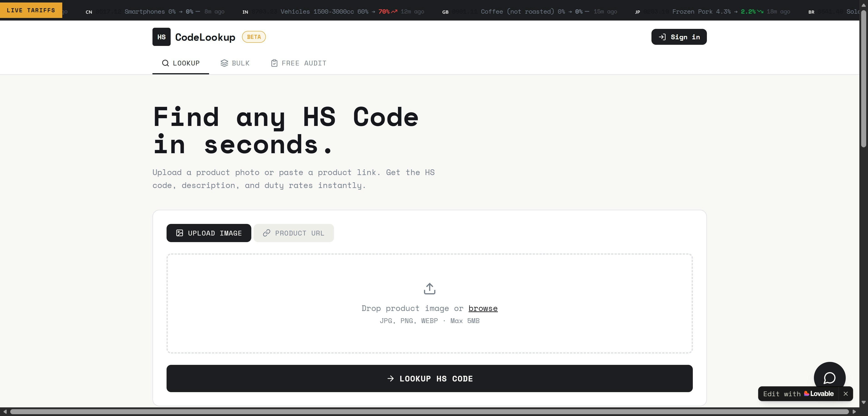Open the chat bubble in the bottom corner
Image resolution: width=868 pixels, height=416 pixels.
[830, 378]
